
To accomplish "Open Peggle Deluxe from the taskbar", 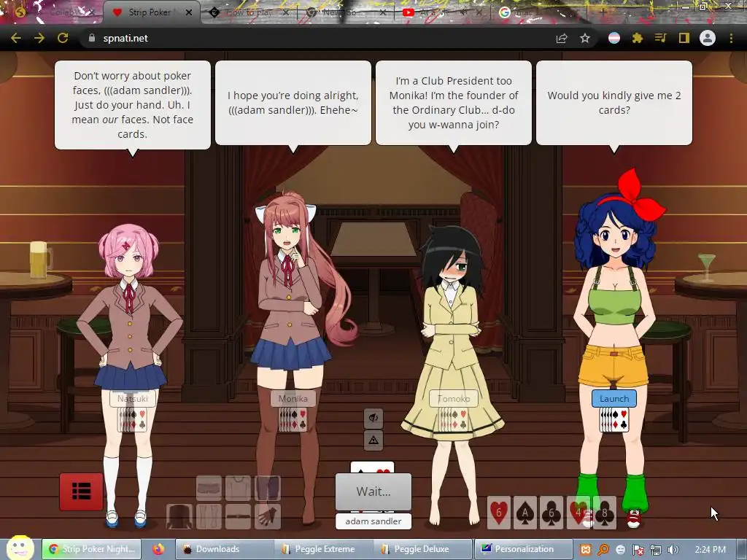I will point(422,549).
